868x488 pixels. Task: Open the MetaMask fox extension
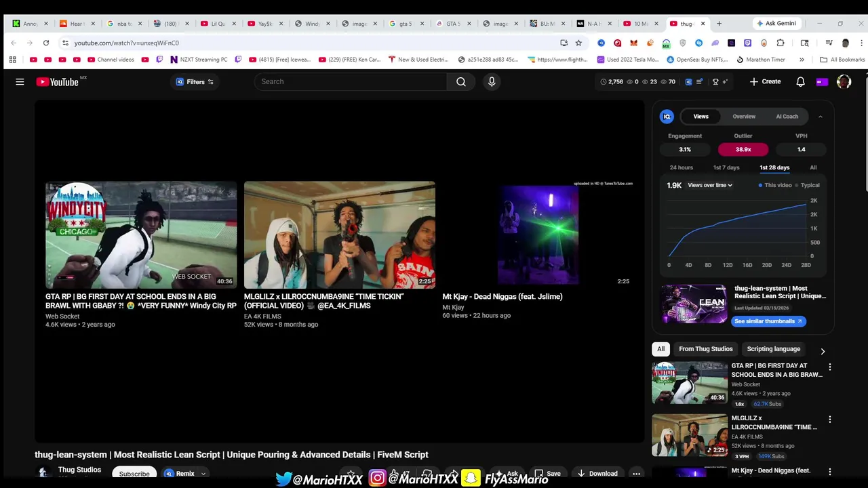coord(633,43)
